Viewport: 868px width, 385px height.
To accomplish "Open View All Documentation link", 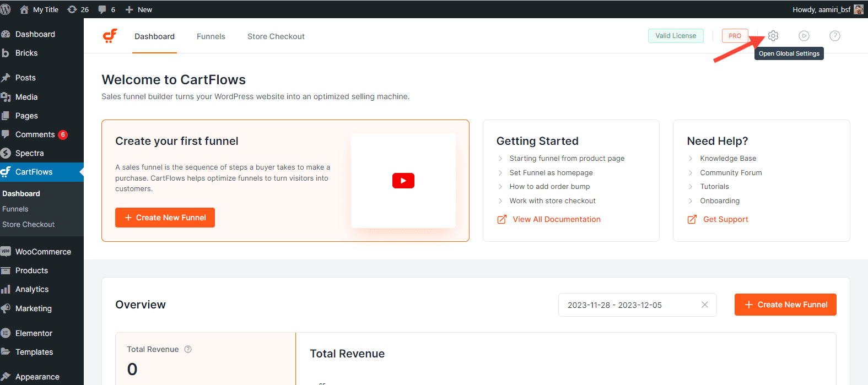I will [556, 219].
